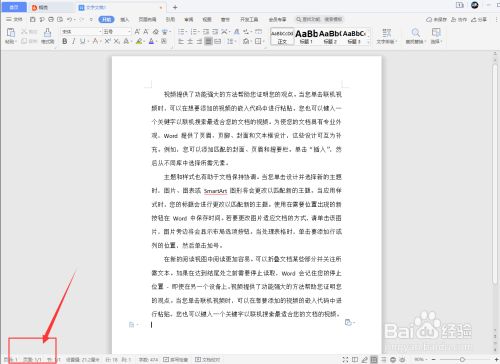The height and width of the screenshot is (364, 500).
Task: Open the Developer Tools tab
Action: pos(249,20)
